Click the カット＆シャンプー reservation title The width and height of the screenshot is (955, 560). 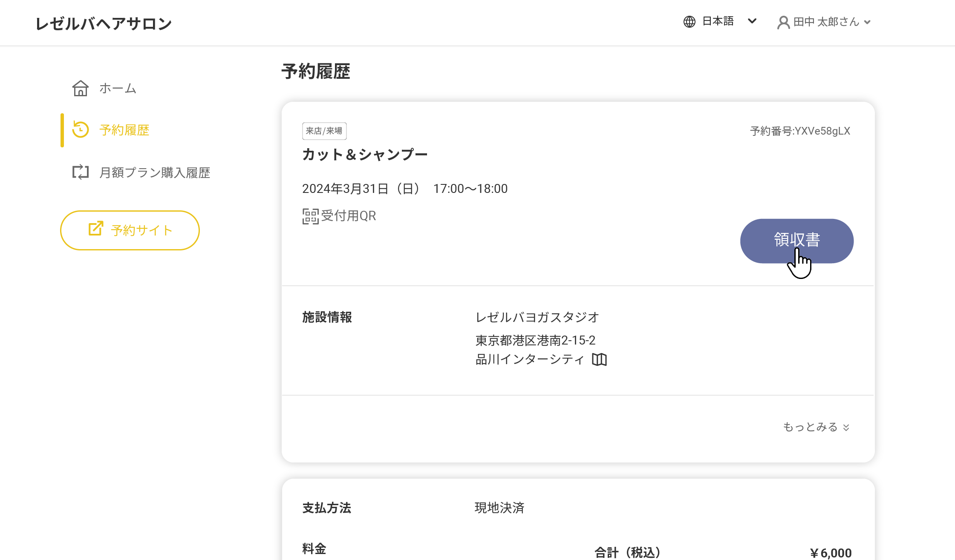click(x=365, y=155)
